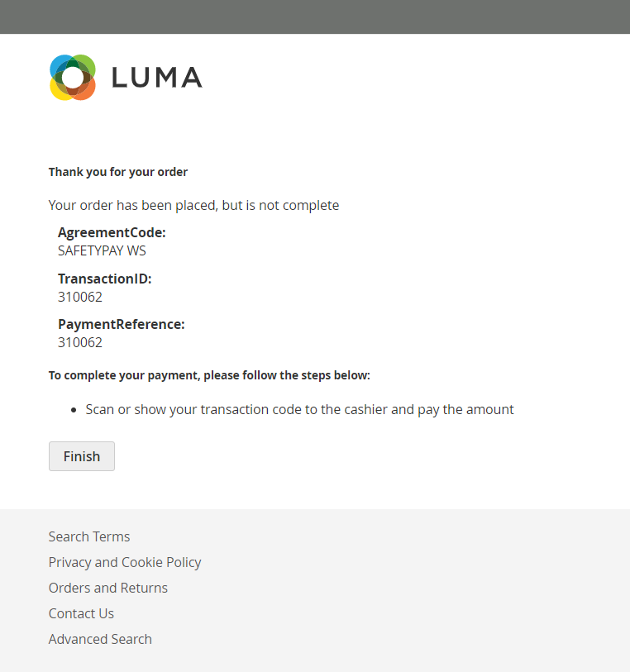The height and width of the screenshot is (672, 630).
Task: Click the LUMA wordmark text
Action: pos(156,78)
